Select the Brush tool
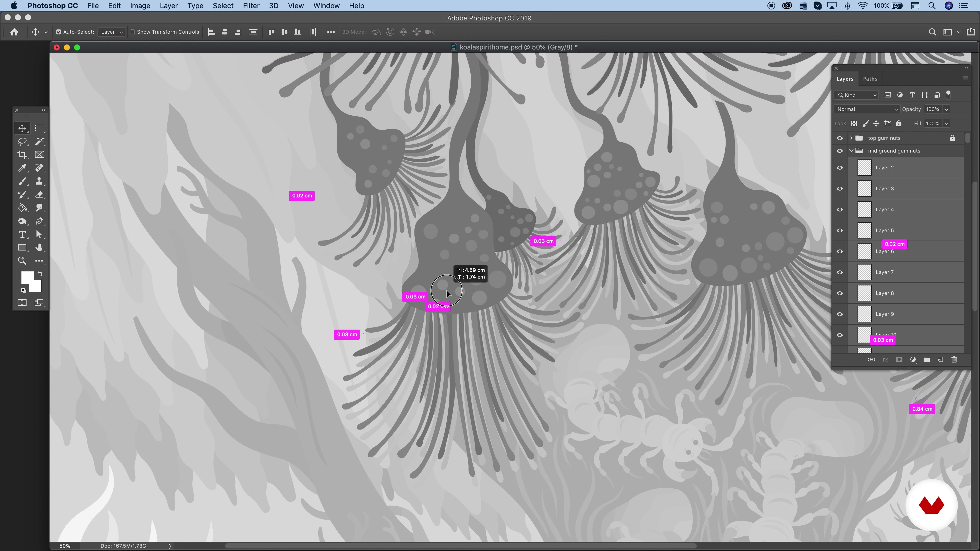The image size is (980, 551). point(22,181)
